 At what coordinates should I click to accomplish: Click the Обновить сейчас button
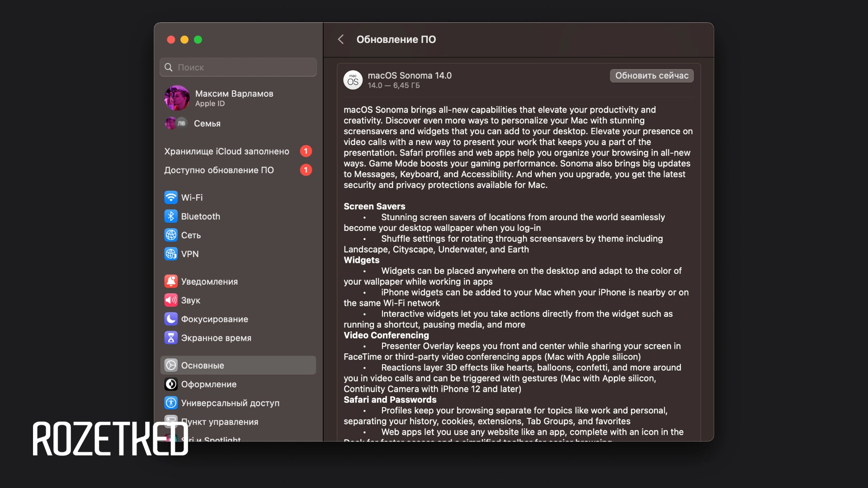[651, 75]
